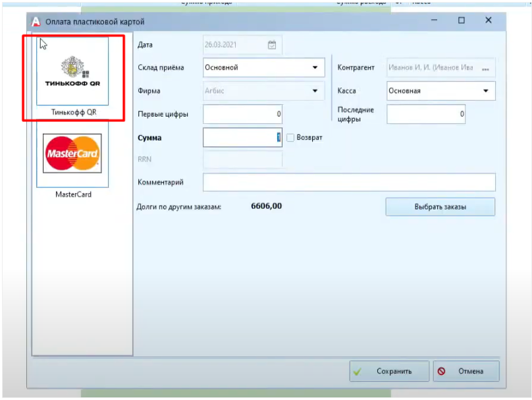Open the Склад приёма dropdown
The height and width of the screenshot is (400, 532).
coord(263,67)
